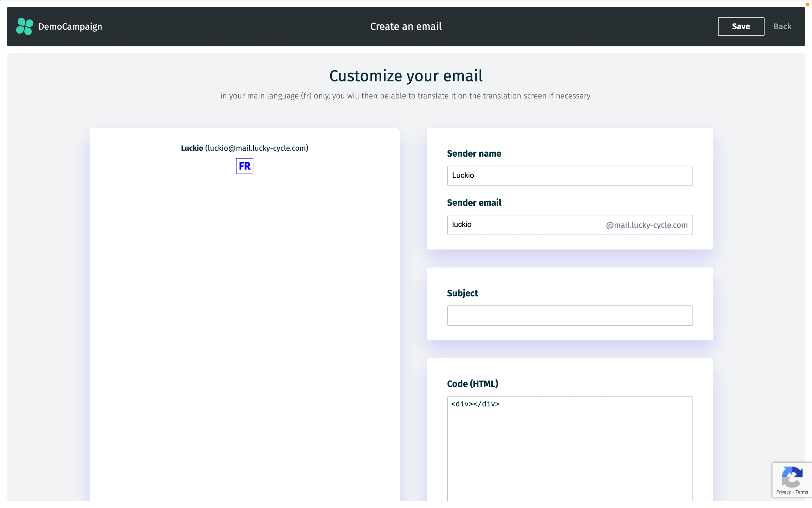Click the Luckio sender preview line
Viewport: 812px width, 508px height.
(245, 148)
